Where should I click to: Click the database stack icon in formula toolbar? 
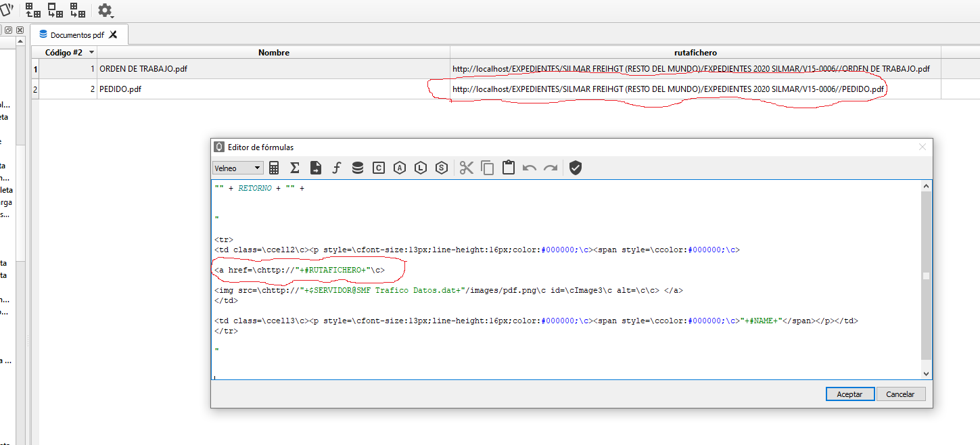(x=358, y=168)
